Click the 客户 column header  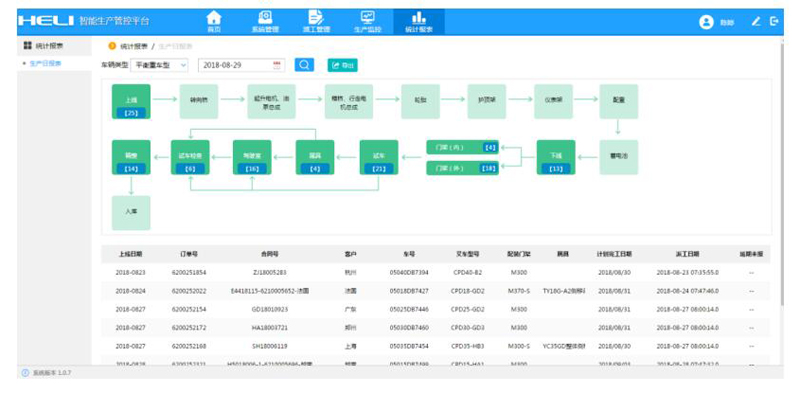(x=351, y=254)
